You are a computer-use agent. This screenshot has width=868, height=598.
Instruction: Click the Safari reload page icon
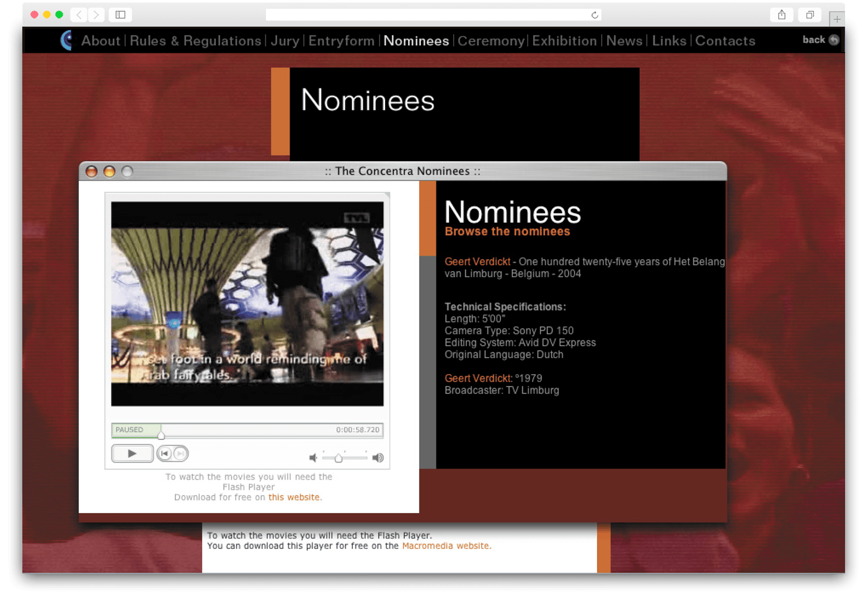click(595, 15)
